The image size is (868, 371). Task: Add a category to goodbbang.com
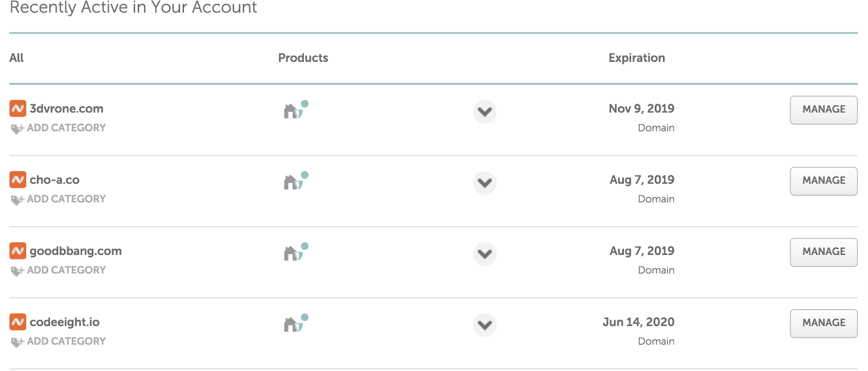point(59,270)
